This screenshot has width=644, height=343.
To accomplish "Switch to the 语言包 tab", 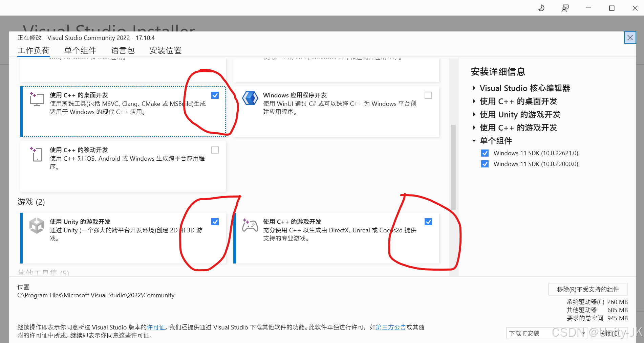I will point(123,51).
